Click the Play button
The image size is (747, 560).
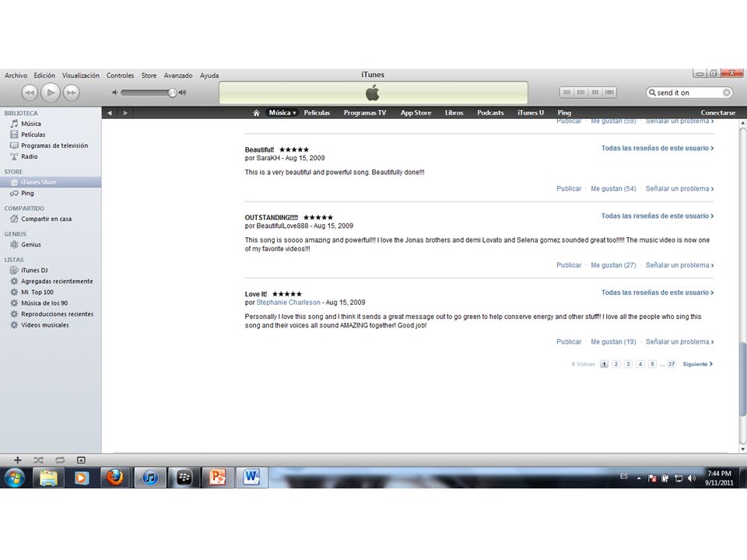pos(51,93)
